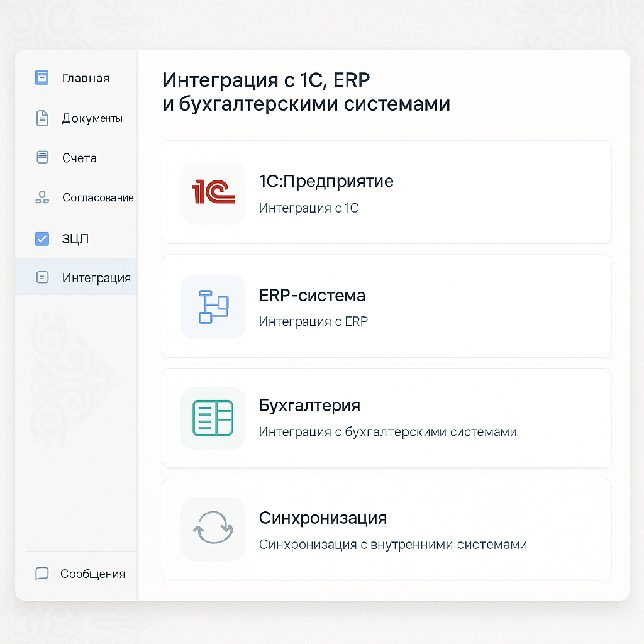Click the Интеграция sidebar icon
644x644 pixels.
click(42, 277)
